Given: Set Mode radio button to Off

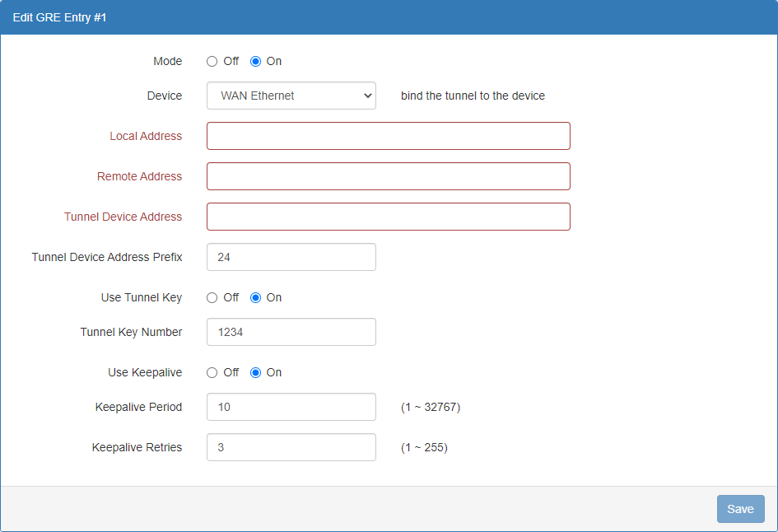Looking at the screenshot, I should tap(212, 62).
